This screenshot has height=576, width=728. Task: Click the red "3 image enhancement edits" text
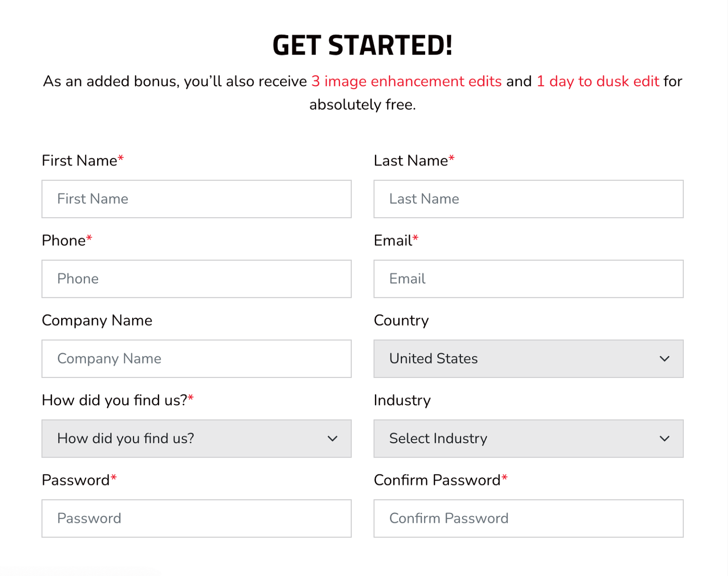pos(406,82)
